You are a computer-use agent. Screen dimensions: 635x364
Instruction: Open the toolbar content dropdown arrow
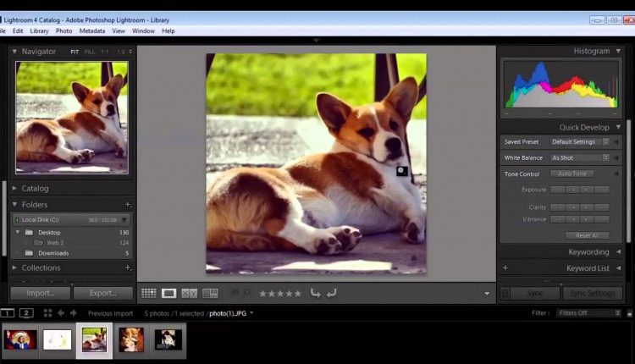point(487,294)
